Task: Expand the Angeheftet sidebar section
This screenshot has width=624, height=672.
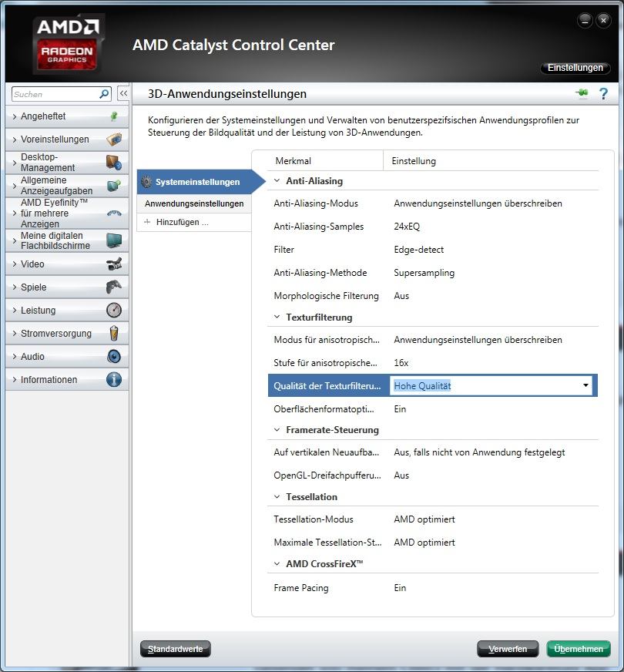Action: (15, 116)
